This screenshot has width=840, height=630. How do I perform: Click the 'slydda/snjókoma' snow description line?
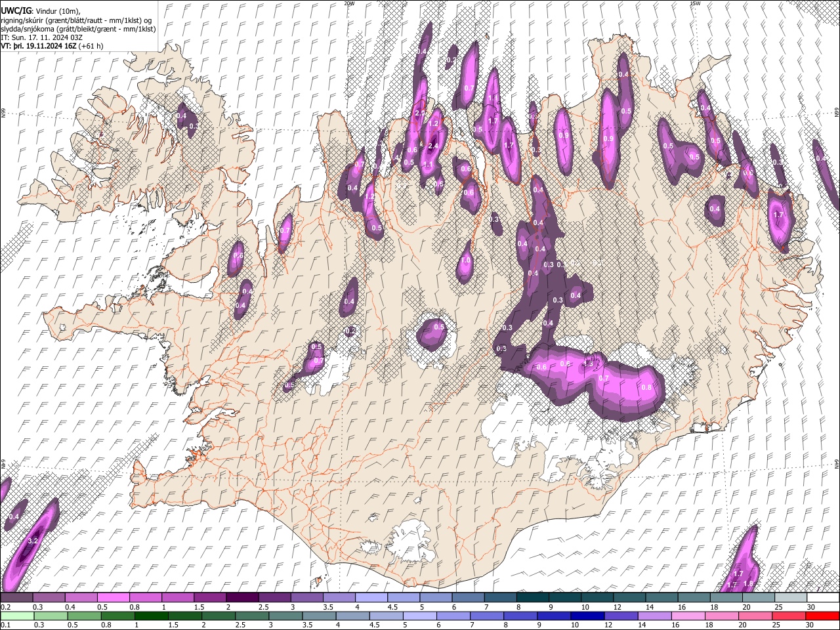[79, 29]
